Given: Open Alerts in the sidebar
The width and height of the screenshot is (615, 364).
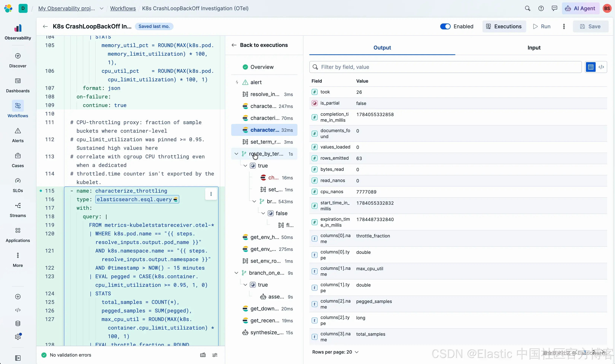Looking at the screenshot, I should click(18, 135).
